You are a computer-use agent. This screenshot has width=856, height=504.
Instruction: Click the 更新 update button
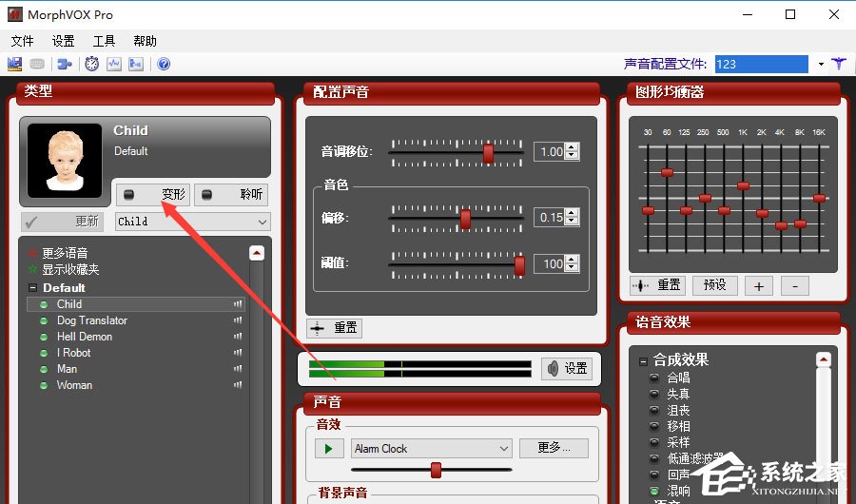[62, 222]
